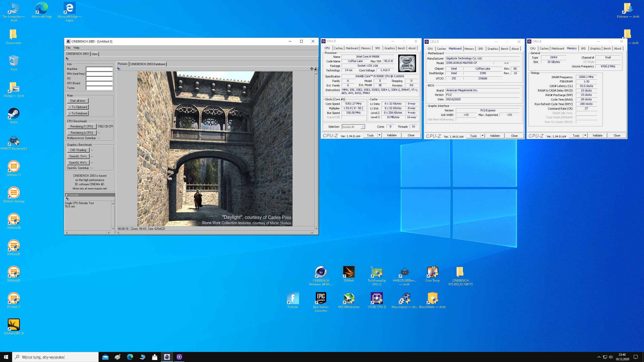The image size is (644, 362).
Task: Open Mail app from taskbar
Action: [105, 357]
